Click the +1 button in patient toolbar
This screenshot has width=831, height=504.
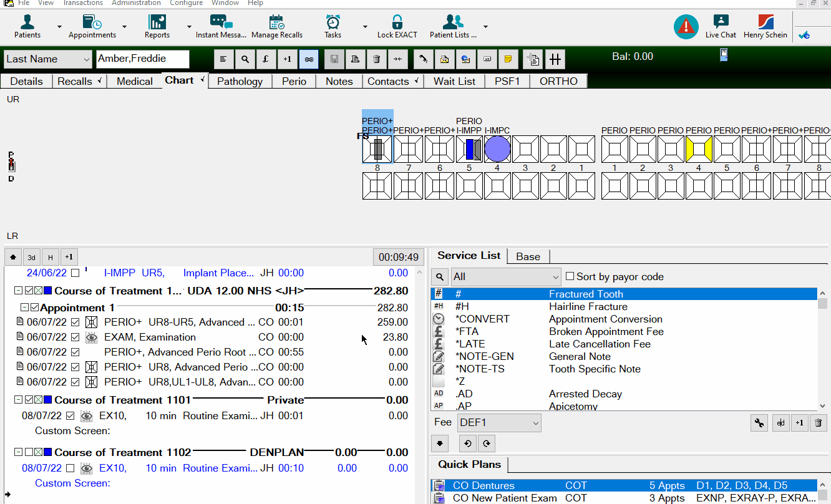[x=287, y=59]
